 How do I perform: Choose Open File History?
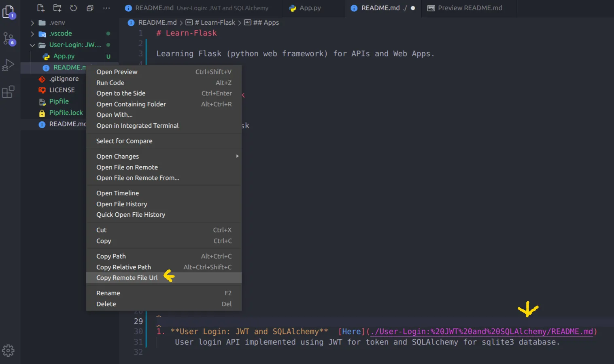(x=164, y=204)
